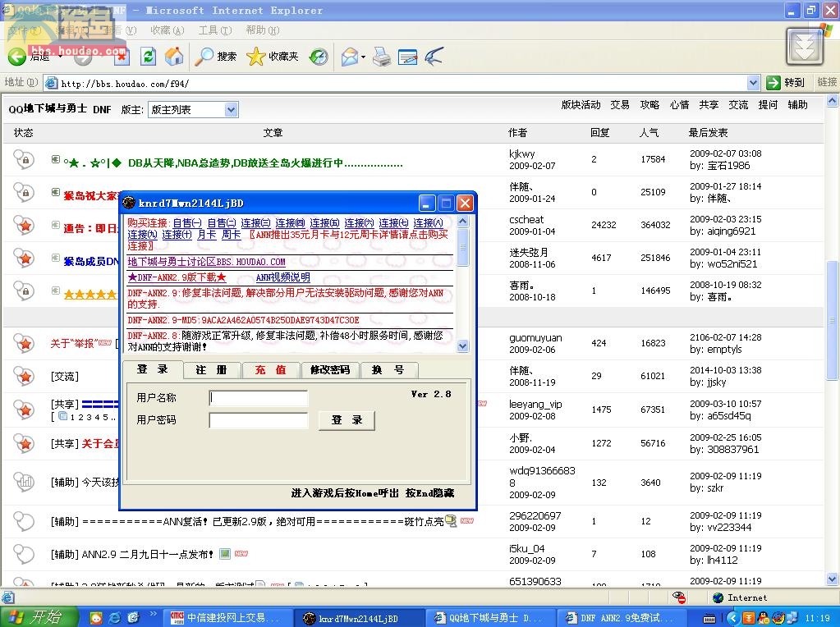
Task: Print the page using the printer icon
Action: click(x=382, y=57)
